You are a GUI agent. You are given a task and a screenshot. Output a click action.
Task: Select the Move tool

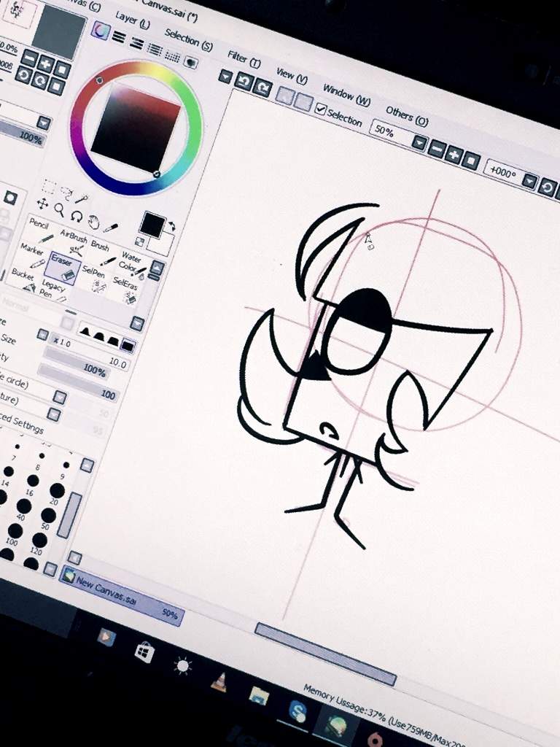coord(42,204)
